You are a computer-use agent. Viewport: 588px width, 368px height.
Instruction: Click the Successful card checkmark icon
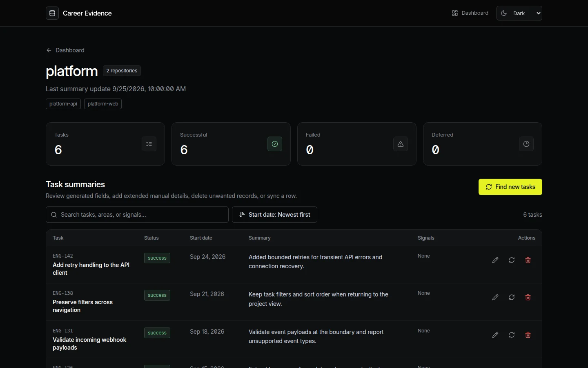(x=275, y=144)
